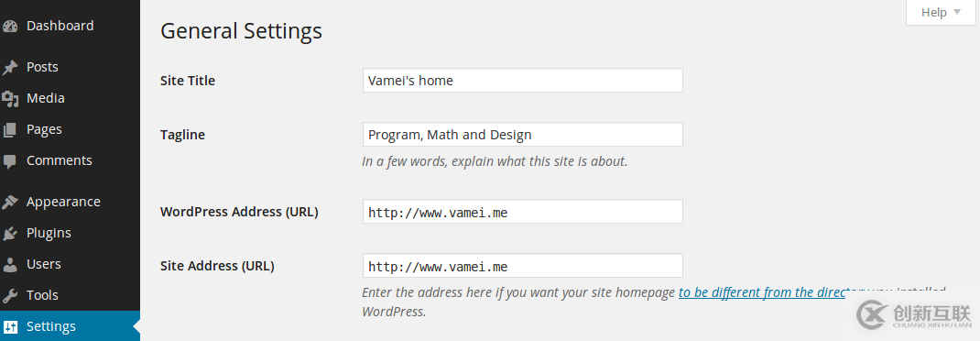Click the Users person icon
This screenshot has height=341, width=980.
point(10,265)
